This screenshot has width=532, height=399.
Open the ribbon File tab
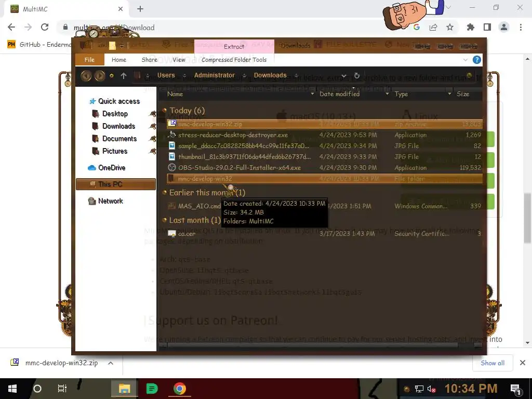tap(89, 60)
